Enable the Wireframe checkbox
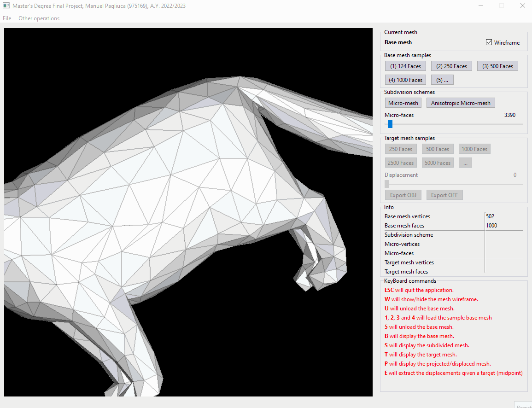532x408 pixels. 488,42
